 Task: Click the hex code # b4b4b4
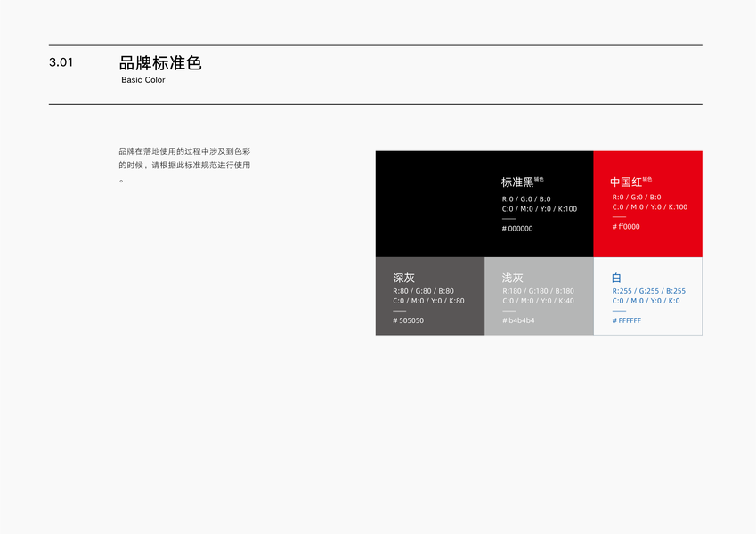click(518, 320)
